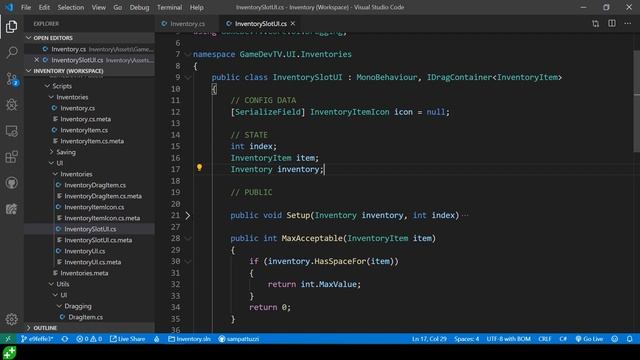Open Remote Explorer in activity bar
The width and height of the screenshot is (640, 360).
click(11, 131)
